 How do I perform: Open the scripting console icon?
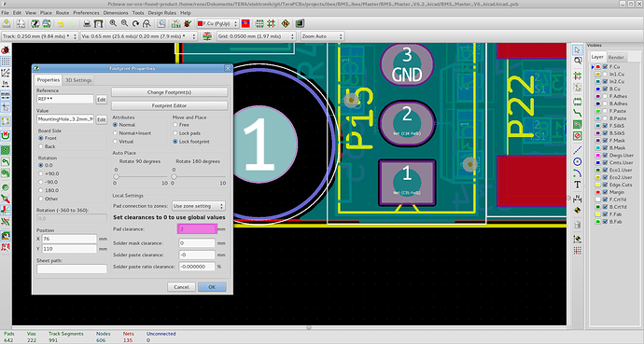point(300,24)
